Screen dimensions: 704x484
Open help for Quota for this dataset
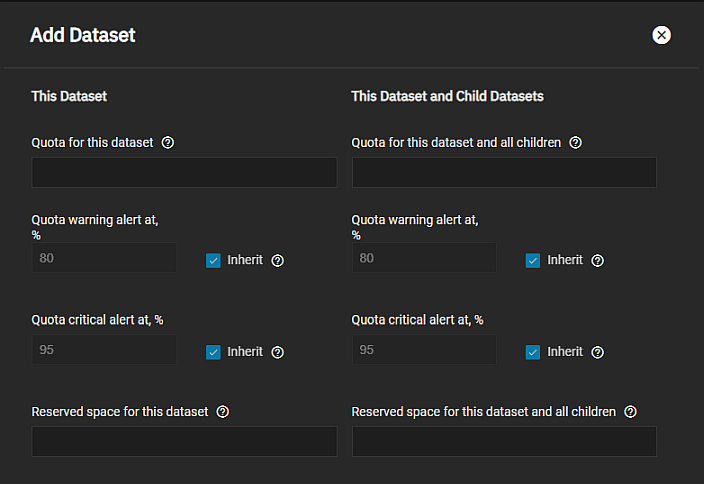167,143
